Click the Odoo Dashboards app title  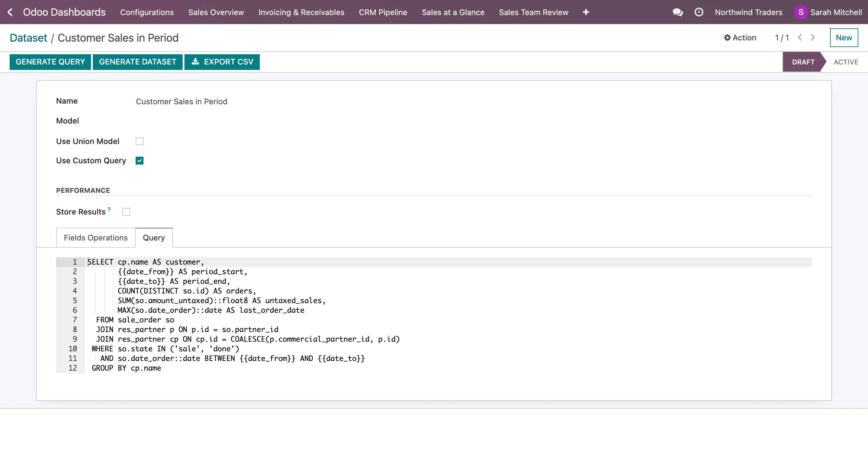[x=64, y=12]
